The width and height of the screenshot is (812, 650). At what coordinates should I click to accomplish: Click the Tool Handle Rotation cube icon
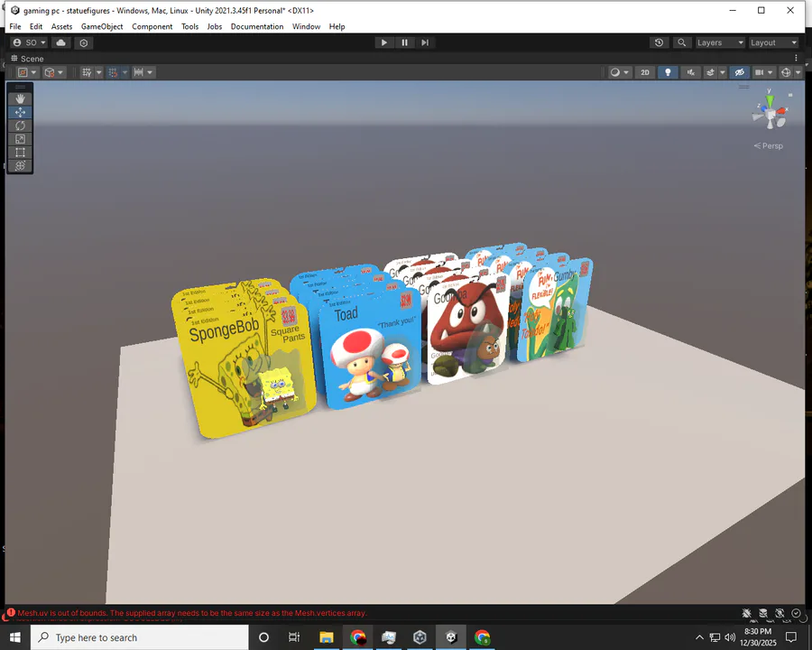point(50,72)
